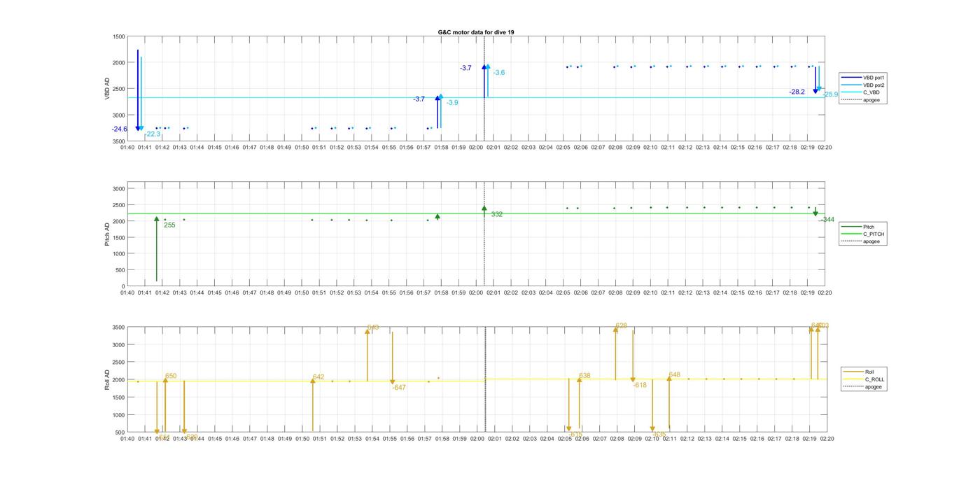Screen dimensions: 980x485
Task: Click the '1500' tick on VBD y-axis
Action: click(x=118, y=36)
